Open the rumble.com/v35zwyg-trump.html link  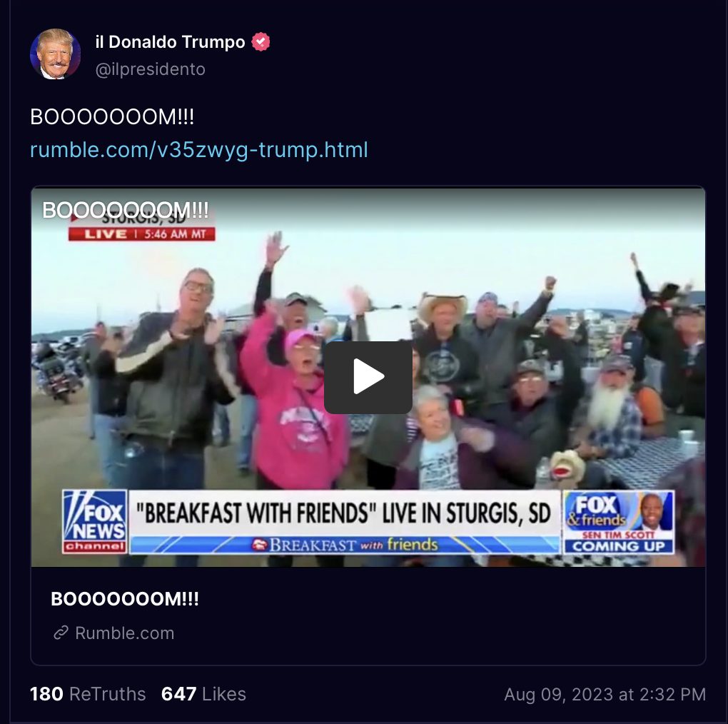pos(198,150)
